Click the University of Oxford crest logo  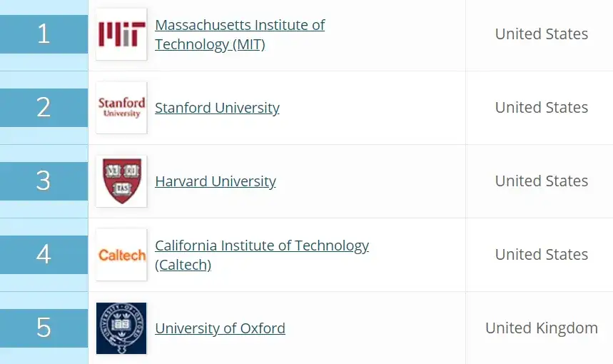(x=121, y=328)
